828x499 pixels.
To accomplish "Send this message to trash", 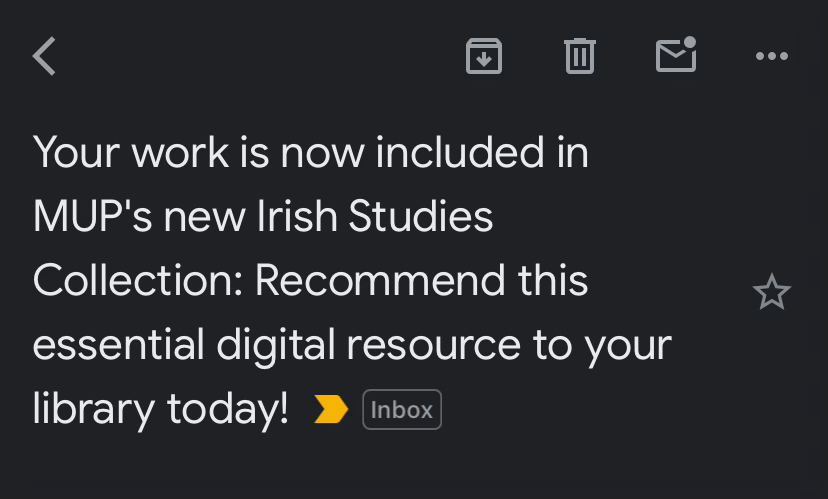I will point(579,56).
